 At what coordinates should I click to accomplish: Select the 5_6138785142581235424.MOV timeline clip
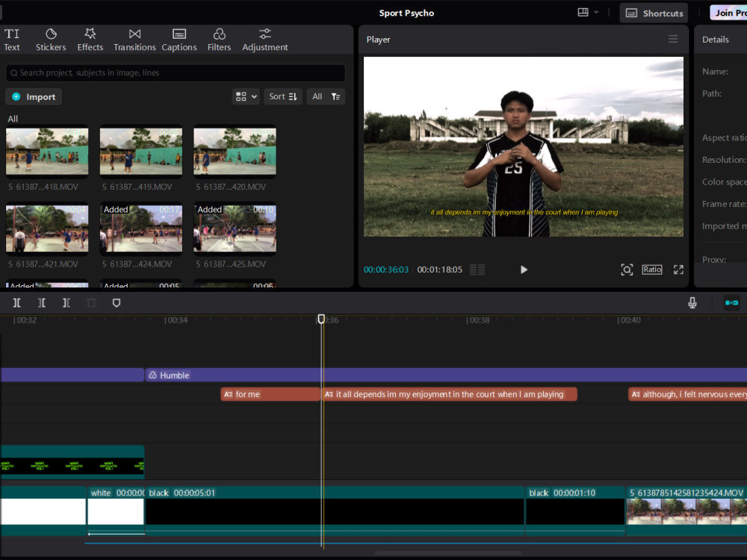pyautogui.click(x=686, y=511)
